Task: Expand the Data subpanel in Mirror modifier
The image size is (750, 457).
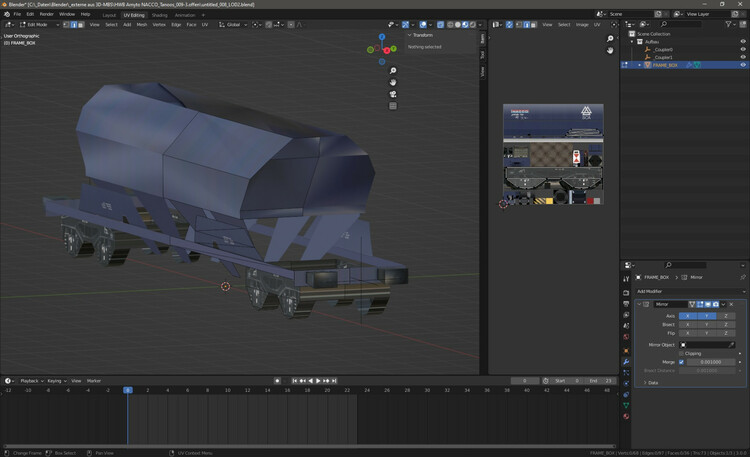Action: click(x=645, y=383)
